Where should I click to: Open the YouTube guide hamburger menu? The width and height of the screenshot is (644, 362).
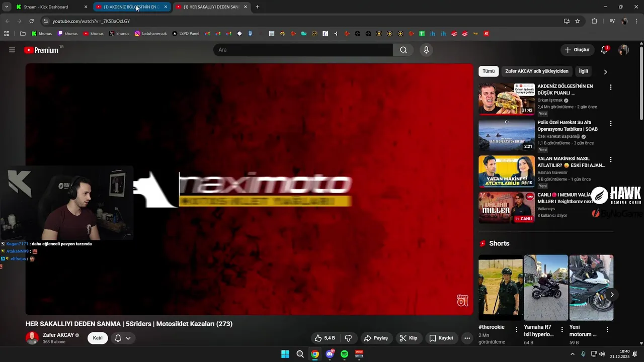click(12, 50)
